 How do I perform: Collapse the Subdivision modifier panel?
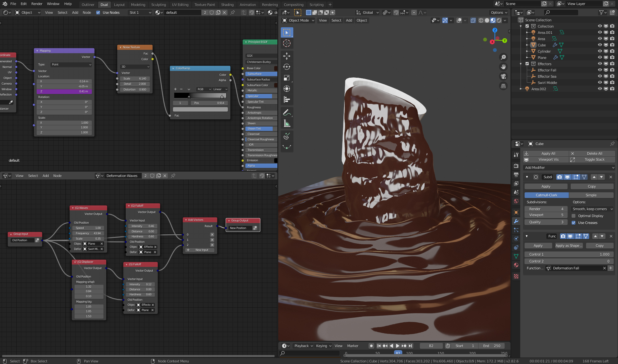(527, 177)
